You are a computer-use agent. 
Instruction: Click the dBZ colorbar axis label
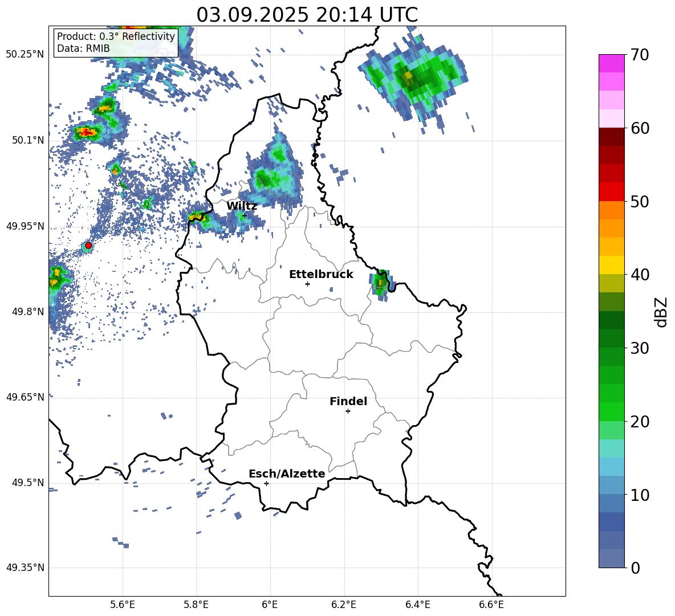(x=662, y=312)
